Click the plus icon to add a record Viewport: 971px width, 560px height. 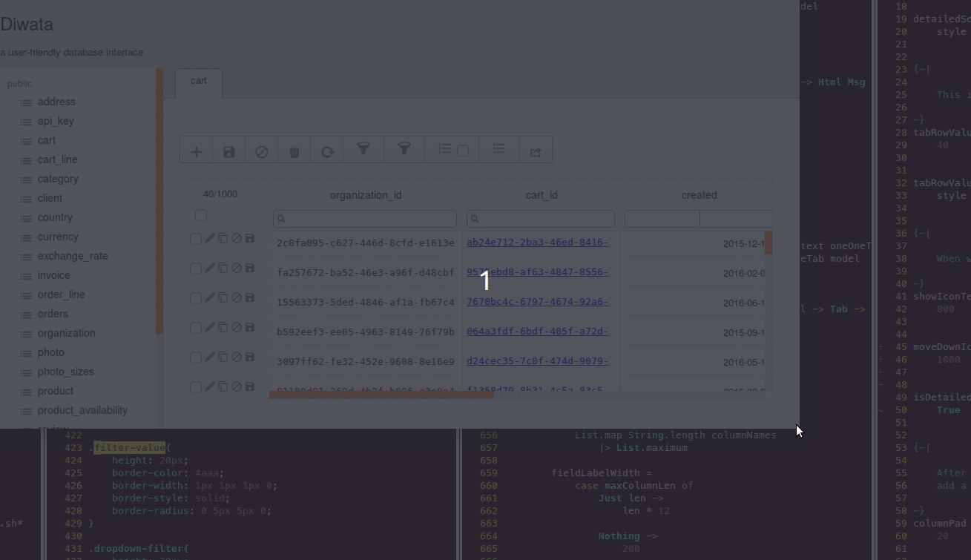[x=197, y=151]
